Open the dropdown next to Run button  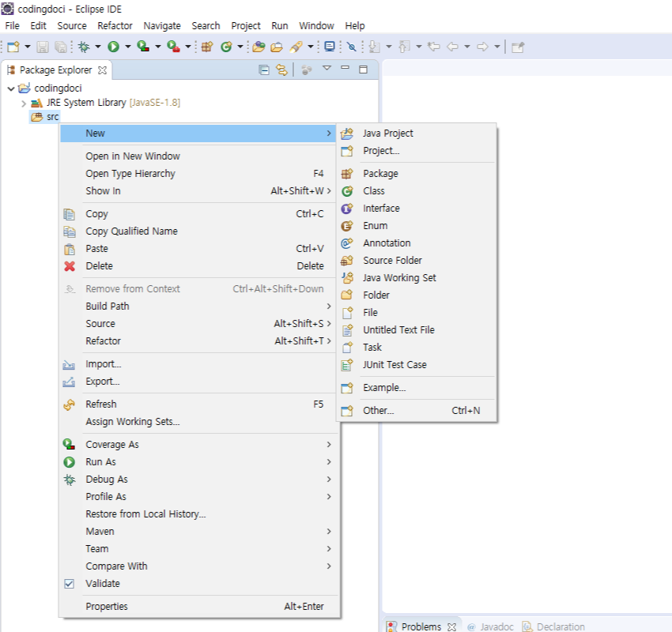tap(128, 47)
